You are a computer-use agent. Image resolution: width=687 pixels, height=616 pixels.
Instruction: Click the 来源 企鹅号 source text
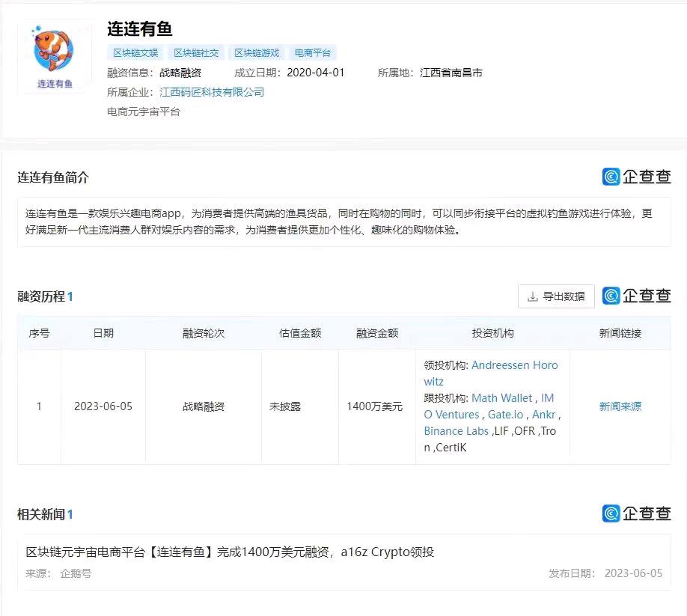[x=58, y=573]
